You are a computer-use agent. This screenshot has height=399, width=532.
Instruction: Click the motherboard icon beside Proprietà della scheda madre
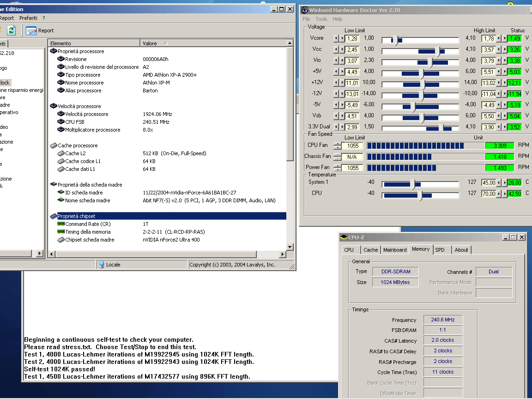[x=53, y=184]
